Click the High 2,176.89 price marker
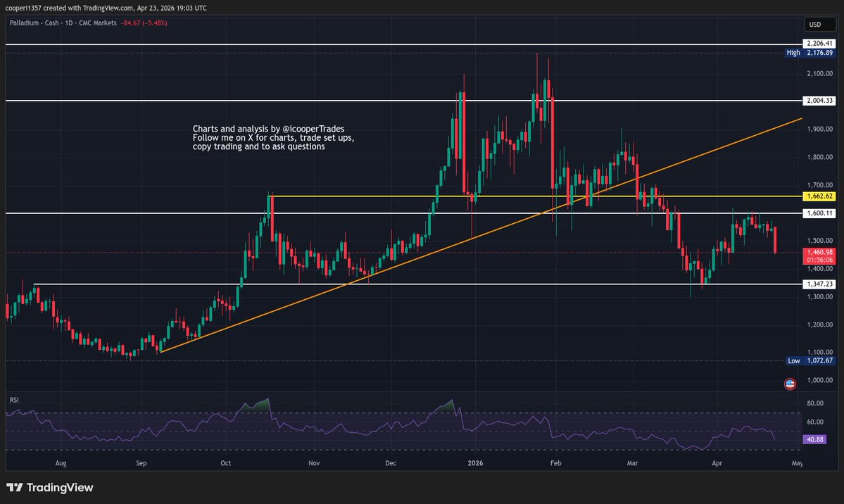 (811, 52)
